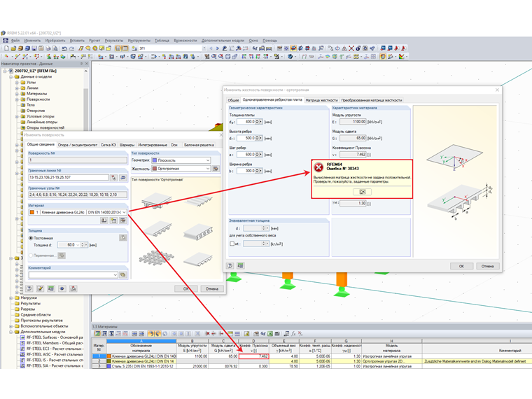Click OK in the RFEM64 error message
The width and height of the screenshot is (532, 399).
362,192
